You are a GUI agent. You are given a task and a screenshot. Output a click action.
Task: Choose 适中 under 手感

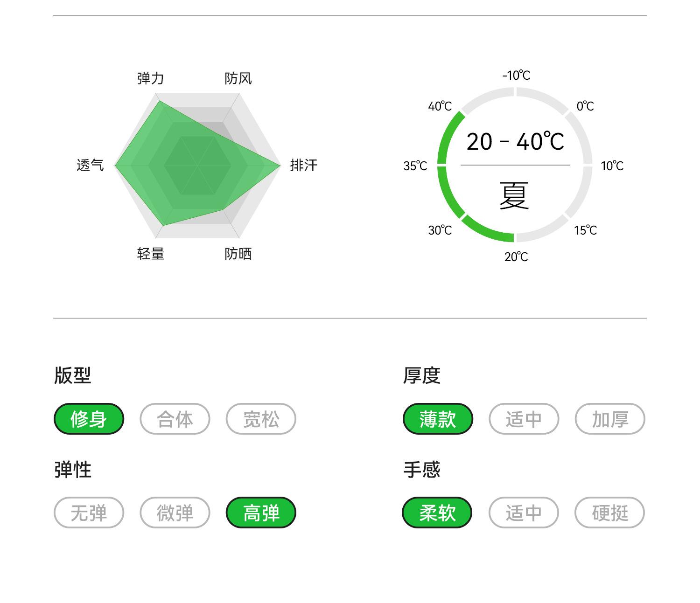pos(524,513)
